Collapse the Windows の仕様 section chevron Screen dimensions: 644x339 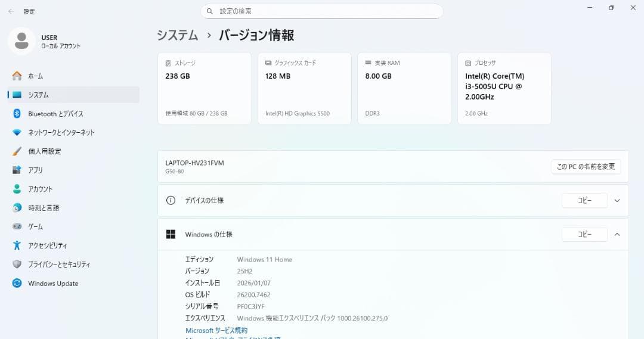617,234
